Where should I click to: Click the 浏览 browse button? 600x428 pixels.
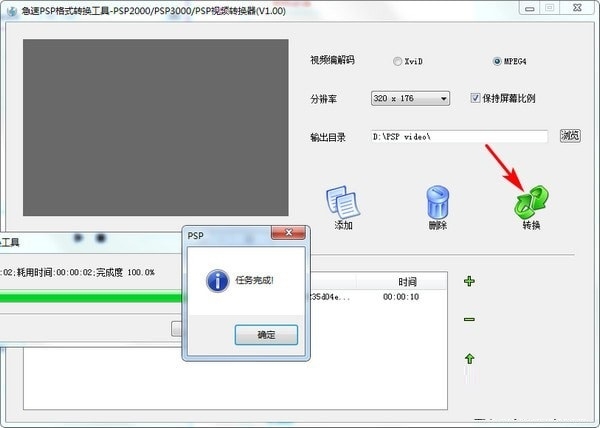click(x=570, y=135)
